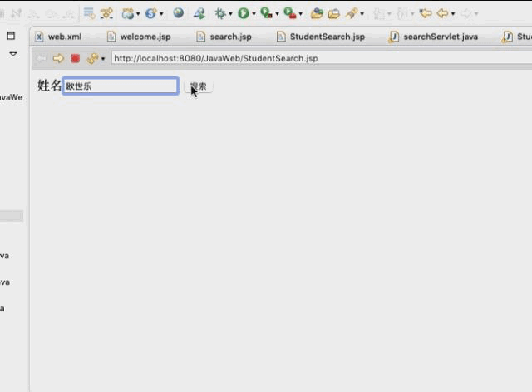
Task: Open the back navigation history dropdown
Action: pos(452,14)
